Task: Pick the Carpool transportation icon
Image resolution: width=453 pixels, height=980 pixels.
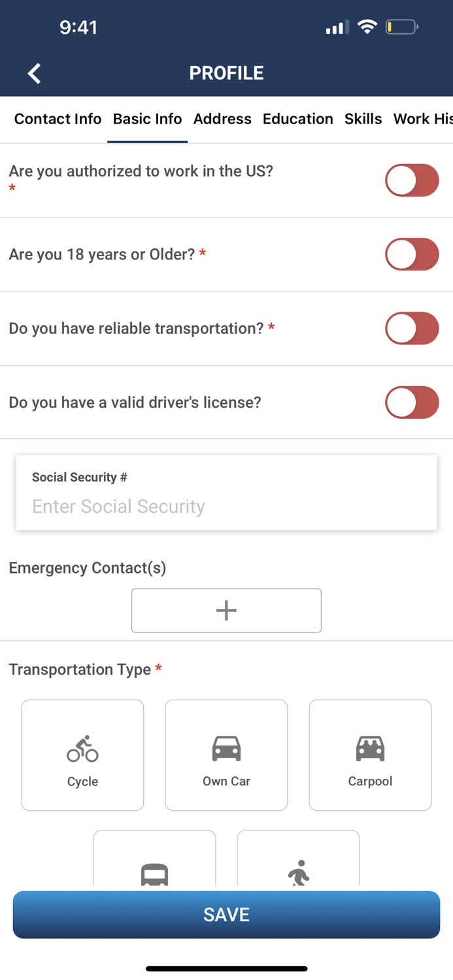Action: pyautogui.click(x=370, y=749)
